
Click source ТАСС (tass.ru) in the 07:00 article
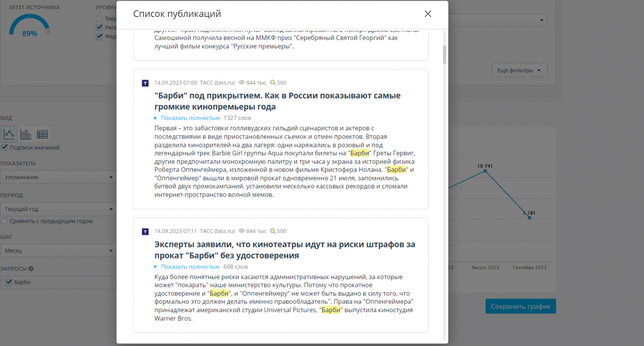[217, 83]
